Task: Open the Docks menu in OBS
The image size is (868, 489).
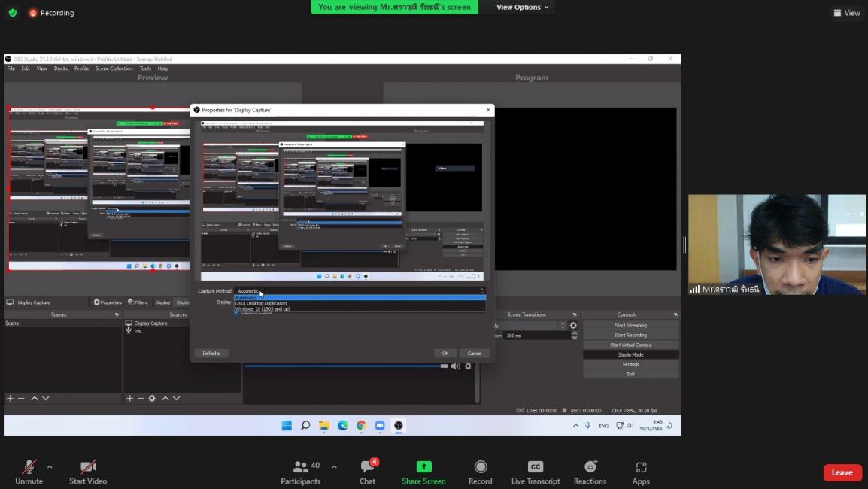Action: coord(61,68)
